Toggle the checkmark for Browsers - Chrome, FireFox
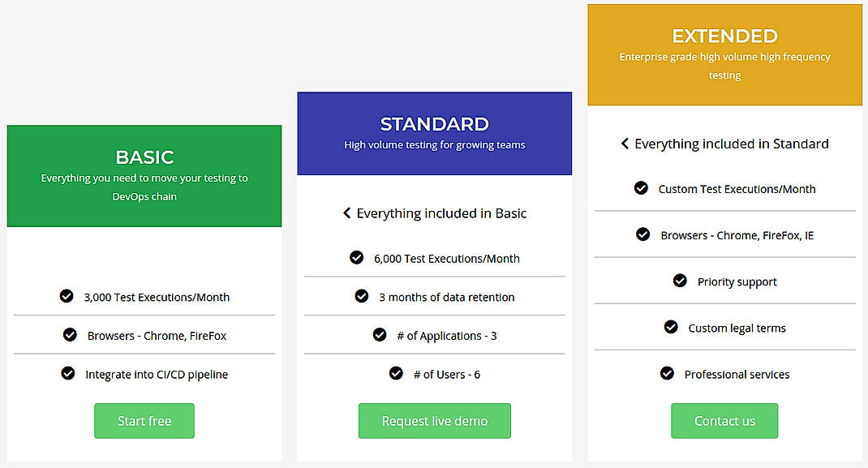Screen dimensions: 868x468 tap(69, 335)
